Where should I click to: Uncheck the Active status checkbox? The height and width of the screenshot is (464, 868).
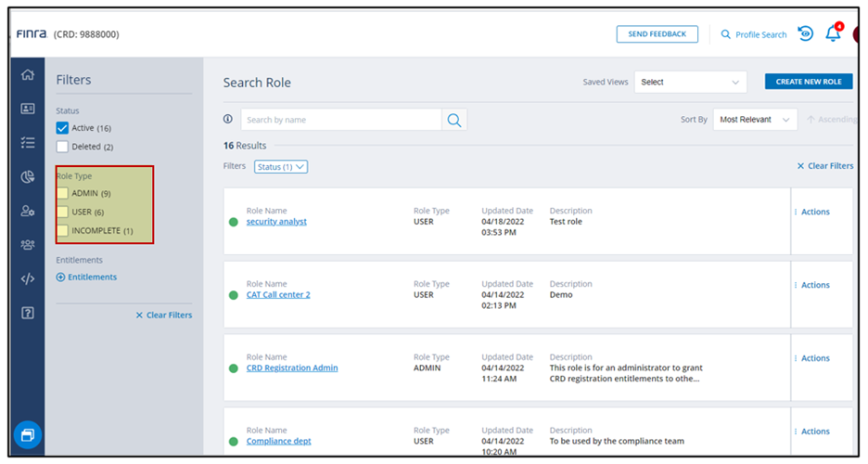(x=63, y=128)
